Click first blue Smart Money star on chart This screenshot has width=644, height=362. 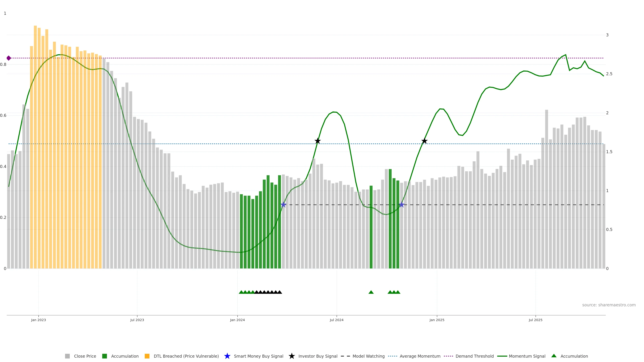click(x=283, y=205)
